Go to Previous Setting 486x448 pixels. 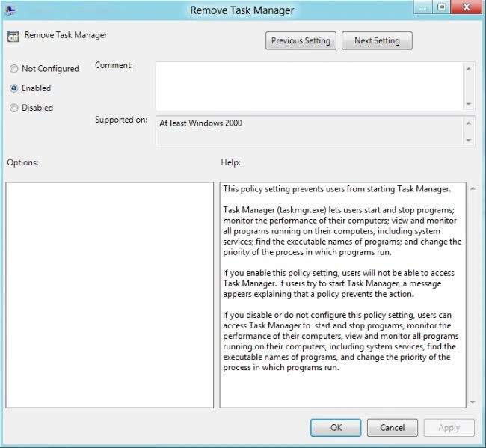pyautogui.click(x=301, y=40)
